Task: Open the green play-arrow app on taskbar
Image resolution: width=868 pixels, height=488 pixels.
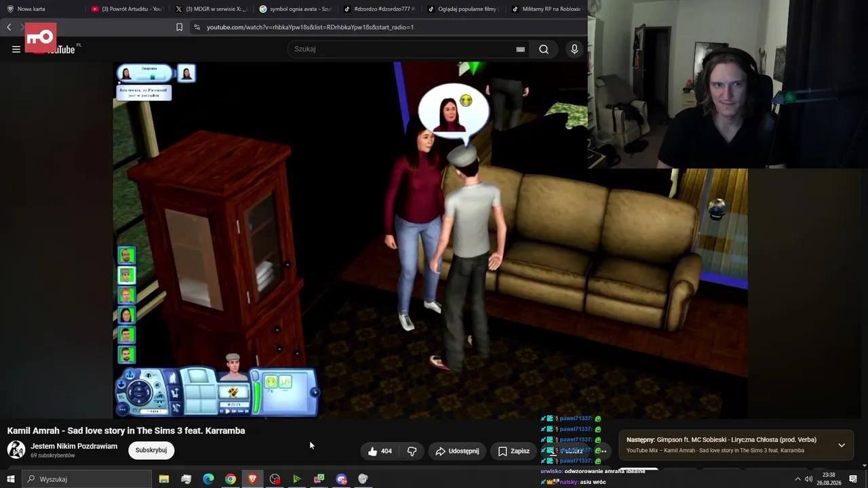Action: click(297, 479)
